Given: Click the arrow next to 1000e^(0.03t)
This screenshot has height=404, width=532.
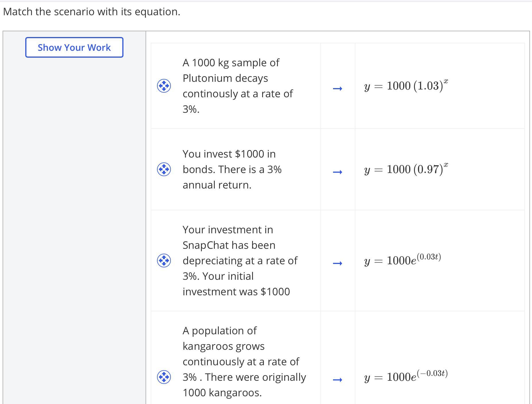Looking at the screenshot, I should [x=337, y=263].
